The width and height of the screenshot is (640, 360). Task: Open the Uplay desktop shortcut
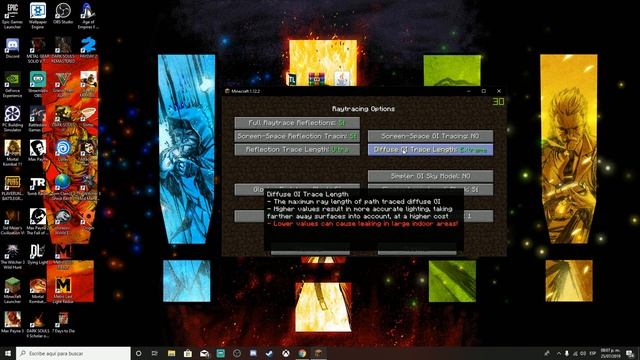tap(63, 151)
